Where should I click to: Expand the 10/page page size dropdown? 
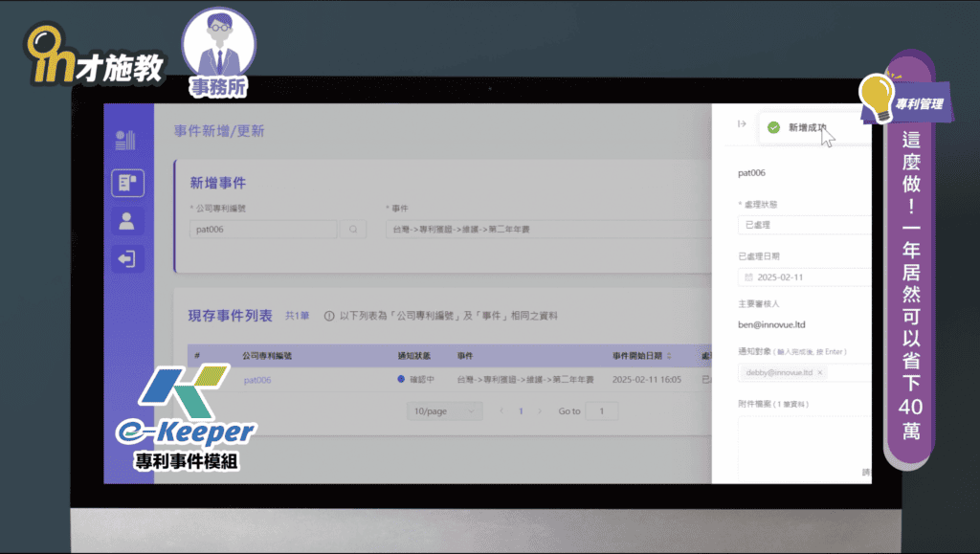point(444,410)
